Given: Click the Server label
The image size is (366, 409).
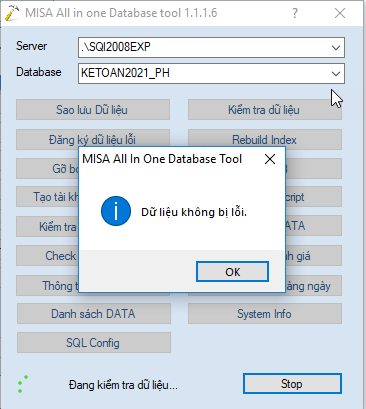Looking at the screenshot, I should (31, 46).
